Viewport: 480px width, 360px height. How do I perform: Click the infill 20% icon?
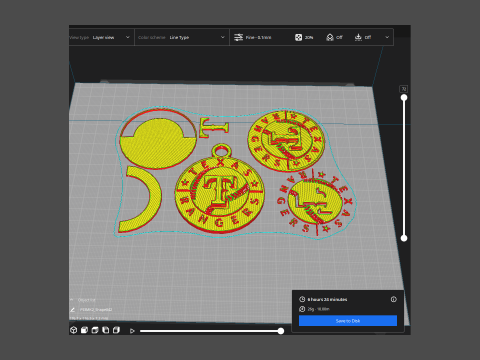click(x=298, y=37)
